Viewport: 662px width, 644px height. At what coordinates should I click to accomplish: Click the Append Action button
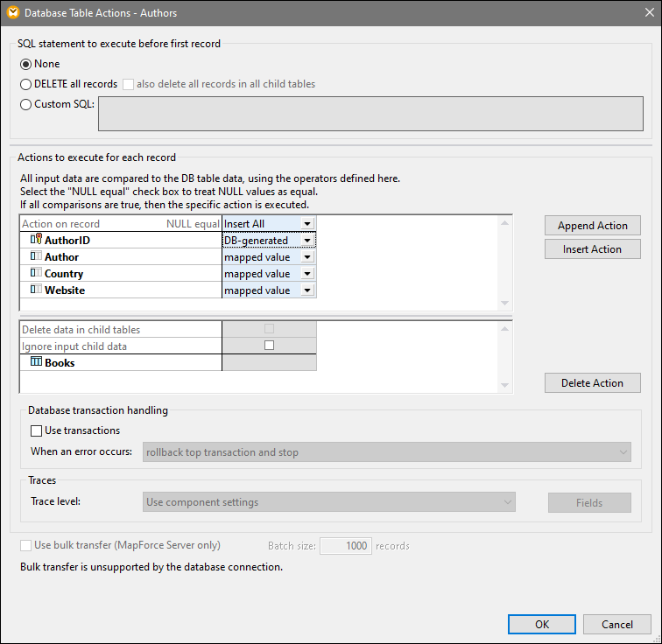click(592, 226)
